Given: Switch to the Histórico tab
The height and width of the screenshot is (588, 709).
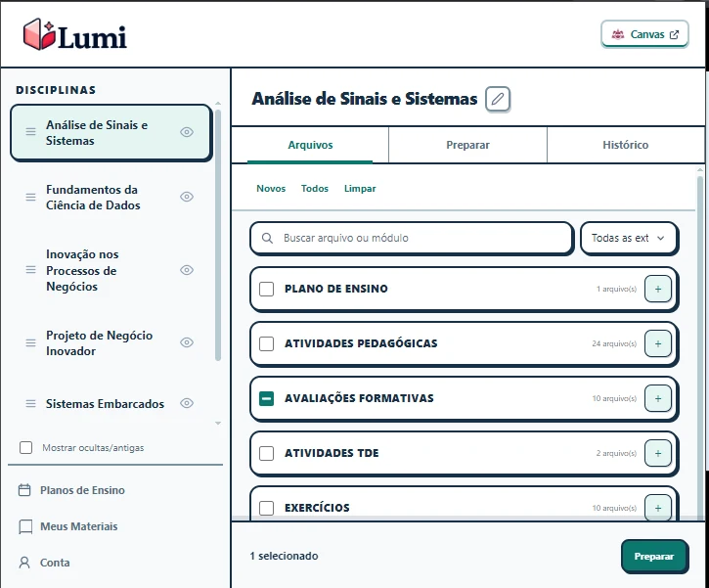Looking at the screenshot, I should pos(625,145).
